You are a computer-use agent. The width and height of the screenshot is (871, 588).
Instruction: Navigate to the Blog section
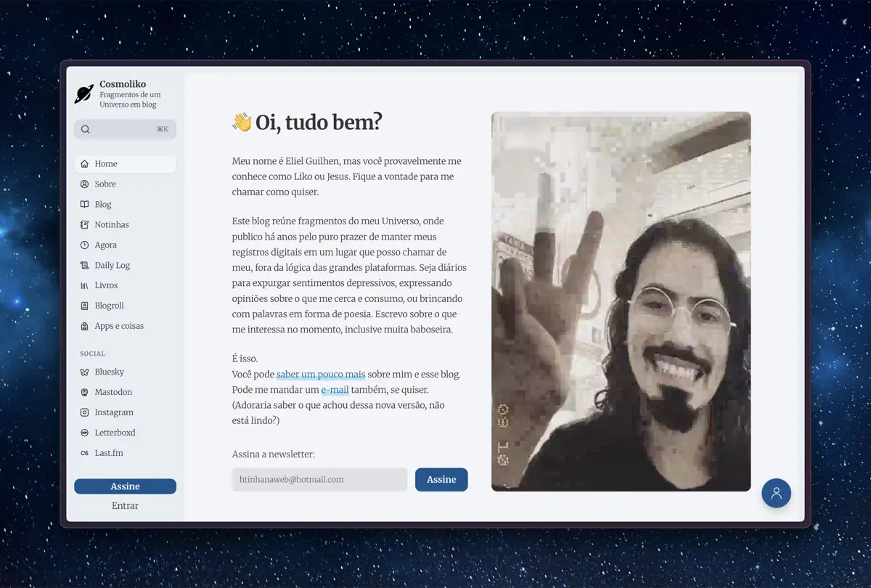103,205
